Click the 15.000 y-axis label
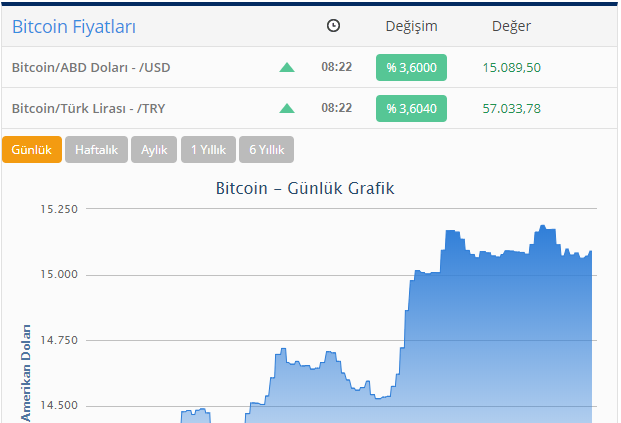621x423 pixels. click(59, 274)
